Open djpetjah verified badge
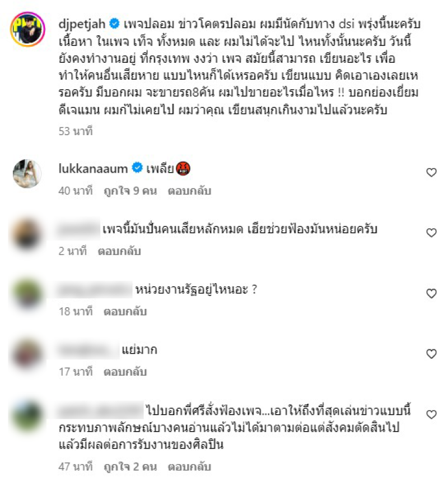448x481 pixels. [115, 24]
